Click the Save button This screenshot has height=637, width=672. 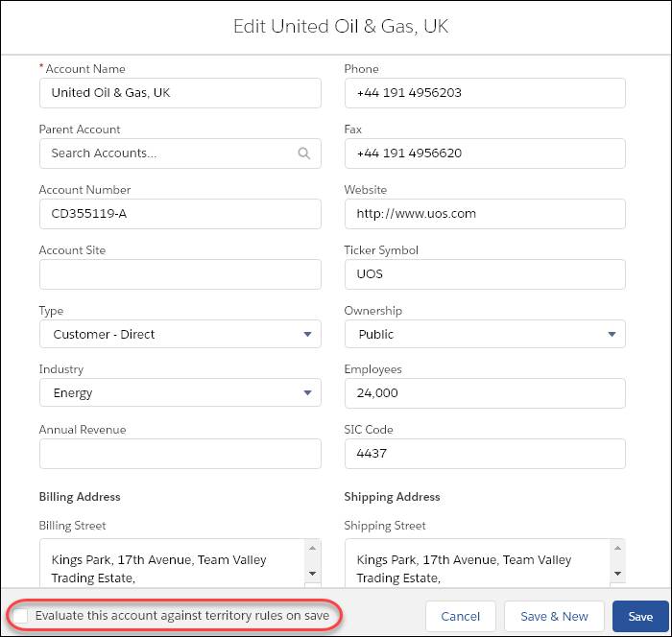coord(640,617)
